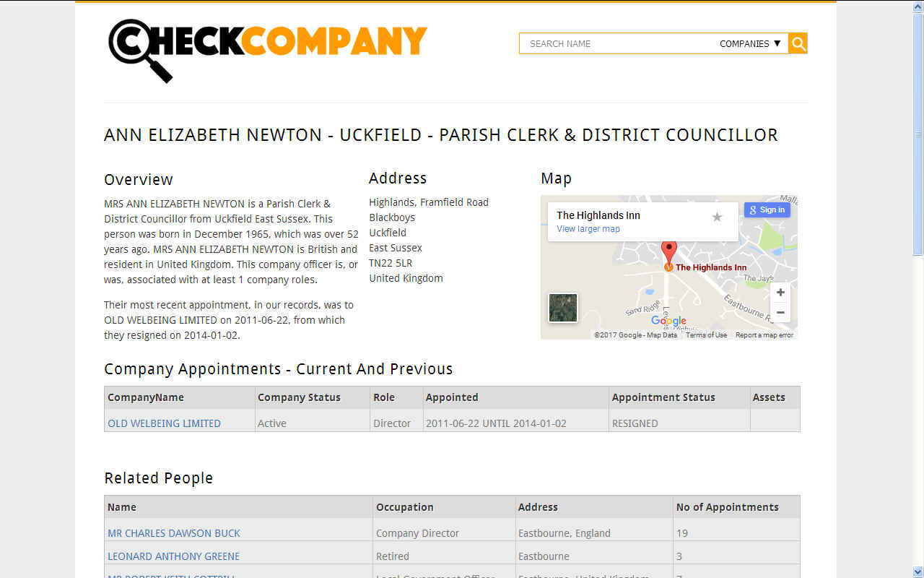Image resolution: width=924 pixels, height=578 pixels.
Task: Open MR CHARLES DAWSON BUCK profile
Action: pos(174,533)
